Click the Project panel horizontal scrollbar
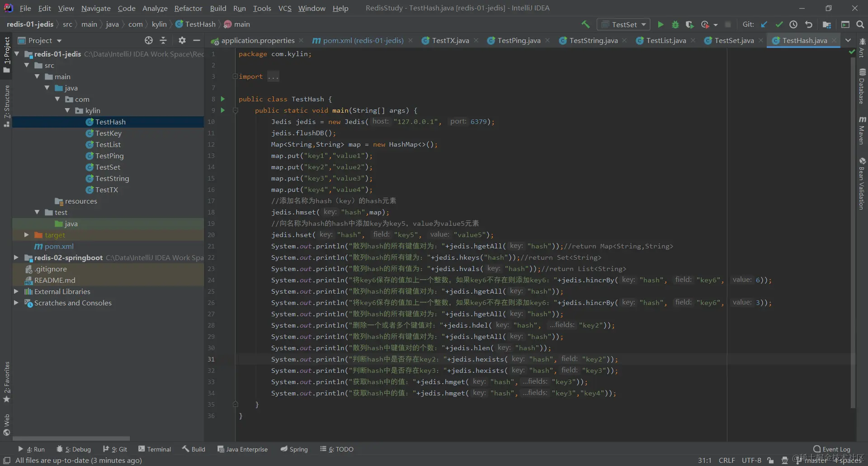Viewport: 868px width, 466px height. [71, 438]
